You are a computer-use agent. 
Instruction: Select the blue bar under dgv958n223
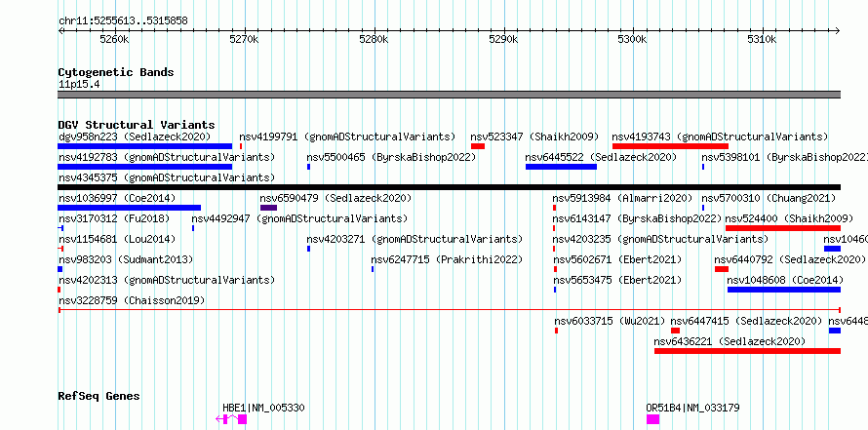[x=145, y=146]
